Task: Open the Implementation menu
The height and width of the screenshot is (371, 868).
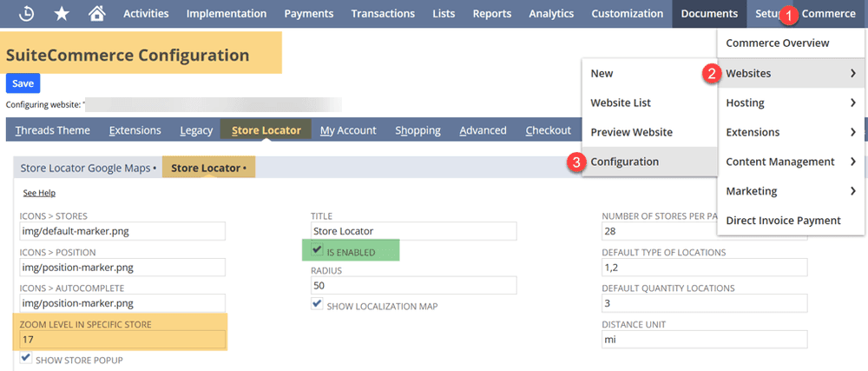Action: tap(227, 14)
